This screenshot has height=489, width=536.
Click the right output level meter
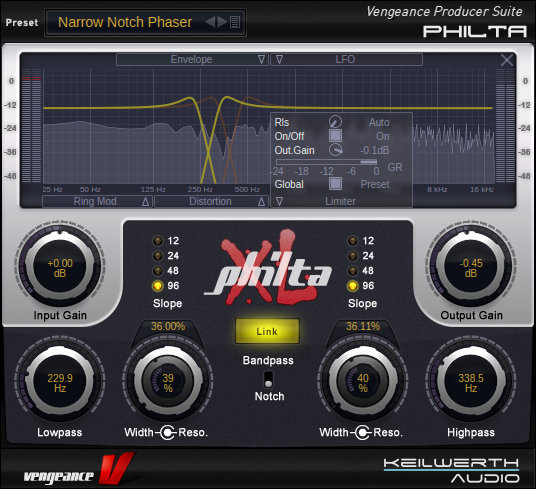[x=505, y=126]
